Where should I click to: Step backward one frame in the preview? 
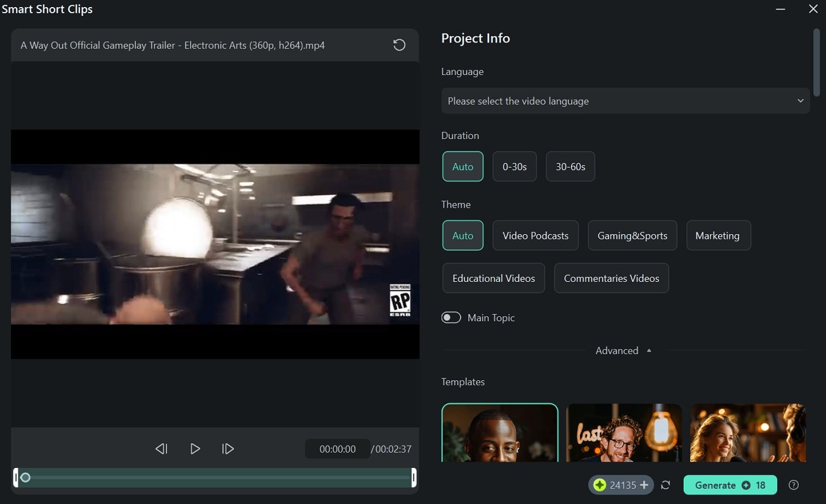click(x=161, y=448)
